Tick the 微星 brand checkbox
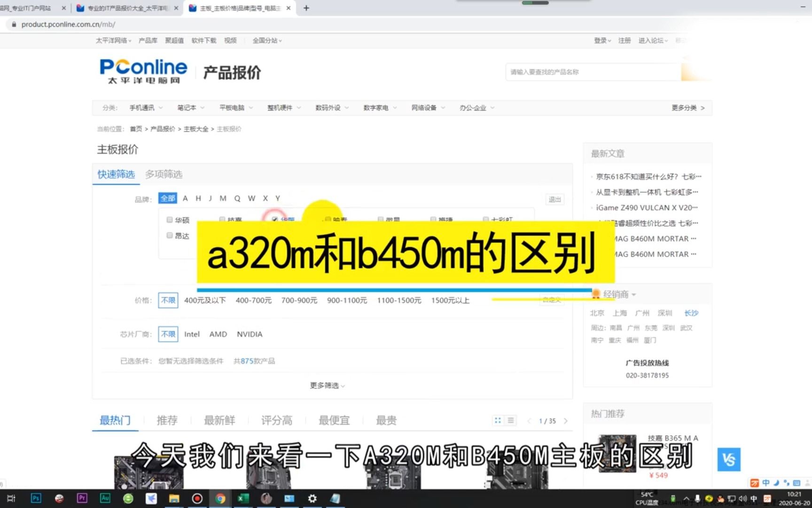 click(x=381, y=219)
